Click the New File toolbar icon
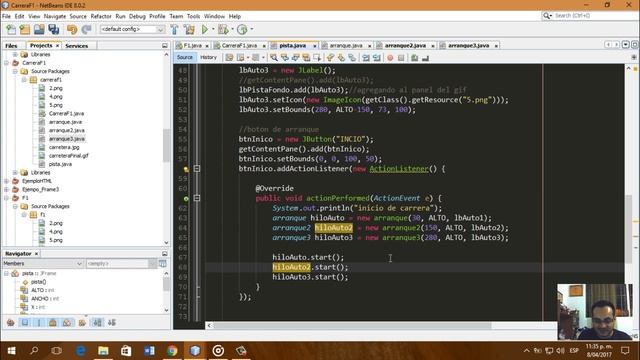Screen dimensions: 640x360 11,29
